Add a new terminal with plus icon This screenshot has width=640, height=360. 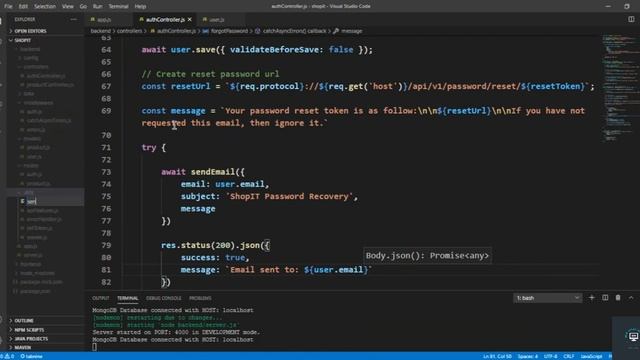(591, 298)
